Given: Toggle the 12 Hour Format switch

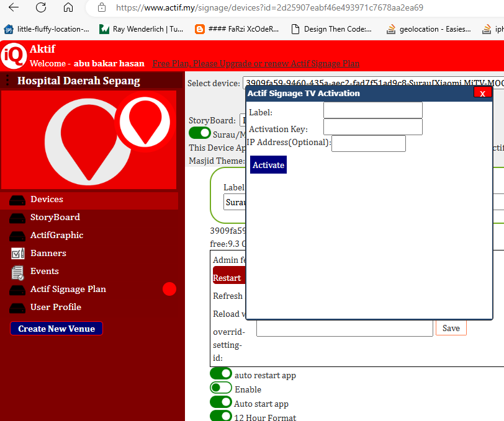Looking at the screenshot, I should pyautogui.click(x=221, y=415).
